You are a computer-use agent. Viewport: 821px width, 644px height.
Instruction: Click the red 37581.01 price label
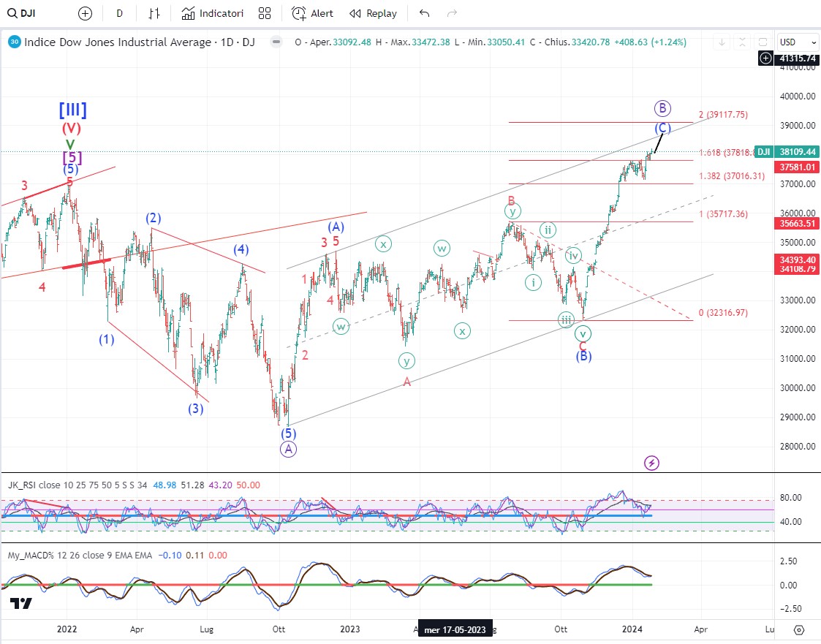(797, 167)
